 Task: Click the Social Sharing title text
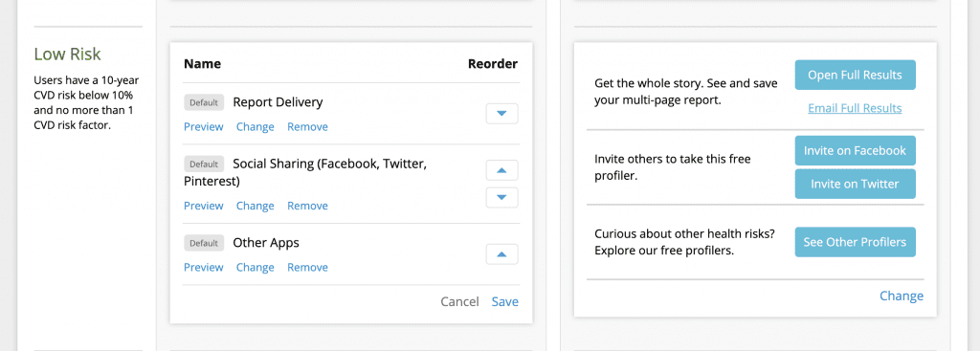tap(305, 172)
